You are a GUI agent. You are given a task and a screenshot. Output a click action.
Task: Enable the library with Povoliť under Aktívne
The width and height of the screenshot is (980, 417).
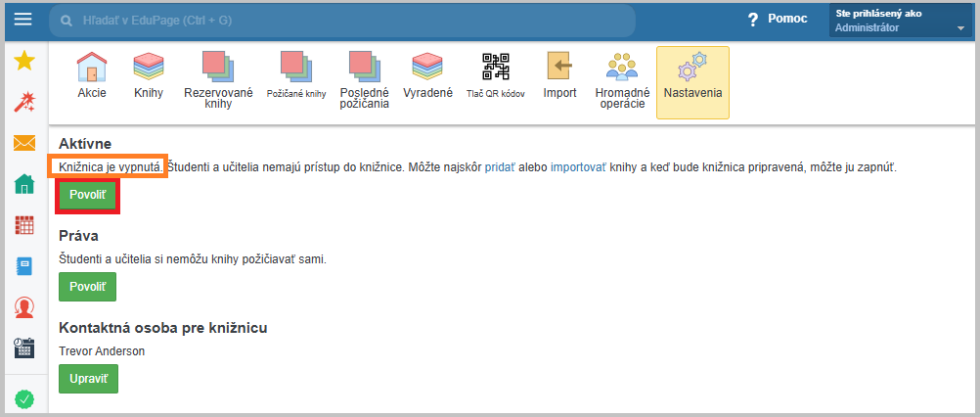click(88, 195)
